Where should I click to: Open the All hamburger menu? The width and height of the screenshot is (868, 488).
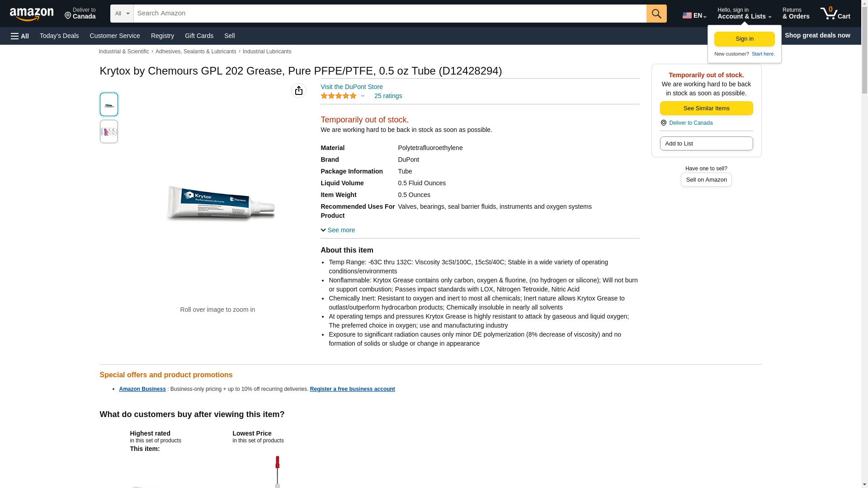[x=20, y=36]
